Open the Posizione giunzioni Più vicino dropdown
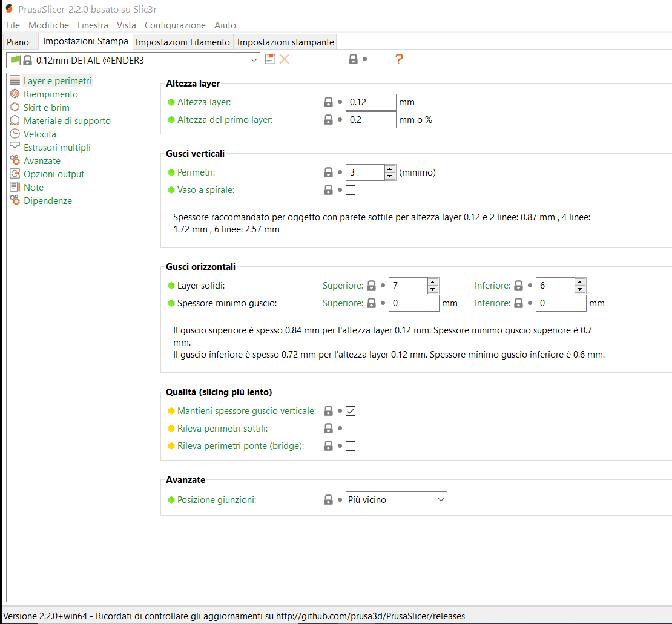Screen dimensions: 672x624 (x=397, y=499)
